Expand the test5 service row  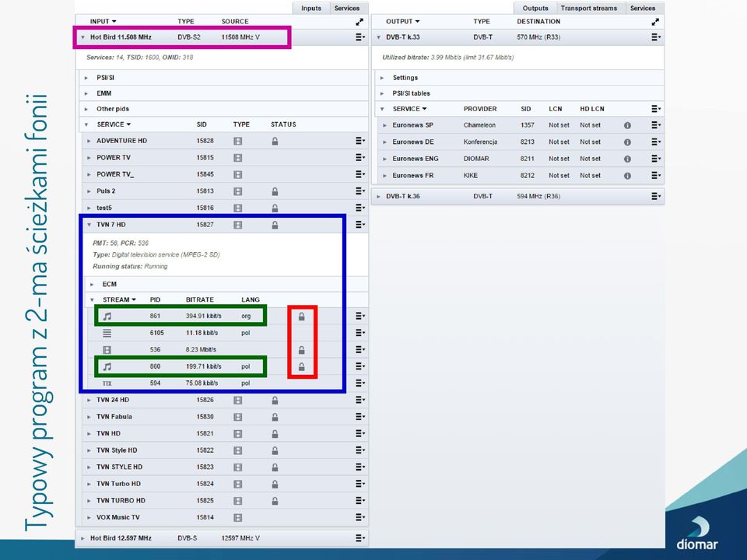89,208
